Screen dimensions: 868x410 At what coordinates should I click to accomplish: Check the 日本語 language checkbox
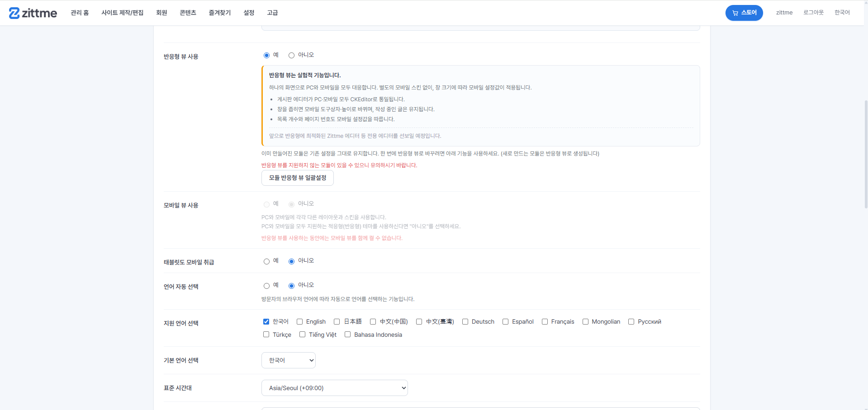337,321
